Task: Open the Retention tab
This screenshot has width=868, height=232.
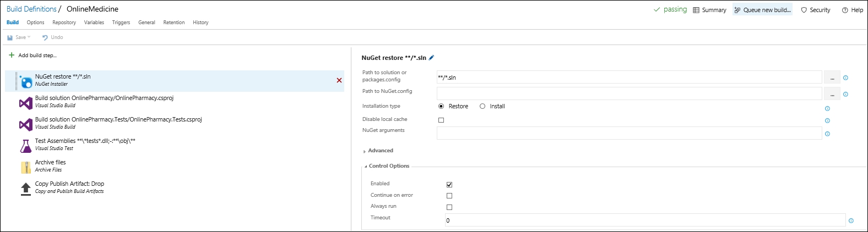Action: click(174, 23)
